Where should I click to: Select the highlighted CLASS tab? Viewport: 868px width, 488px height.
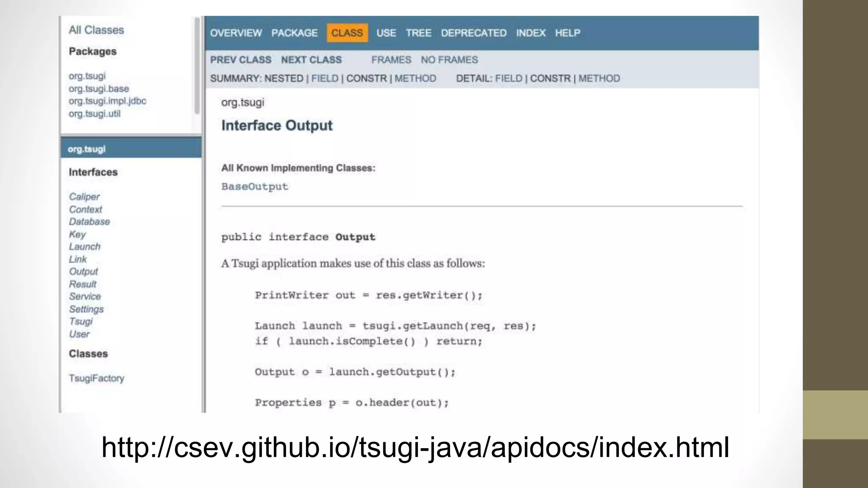347,33
